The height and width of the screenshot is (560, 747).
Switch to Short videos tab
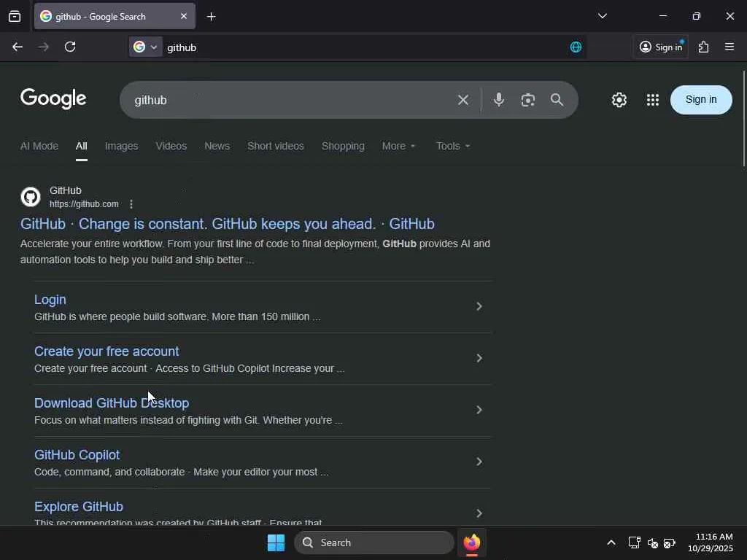(275, 146)
